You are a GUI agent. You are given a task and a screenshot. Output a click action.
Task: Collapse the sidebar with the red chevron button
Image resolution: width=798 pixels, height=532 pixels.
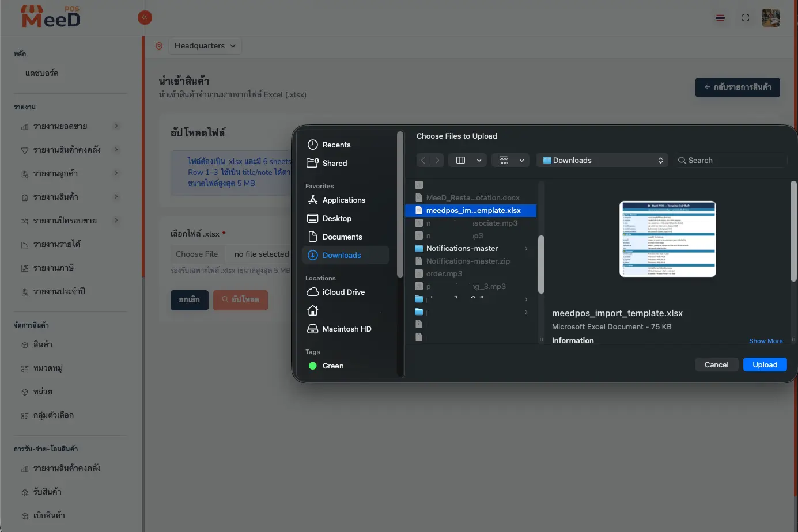[145, 18]
